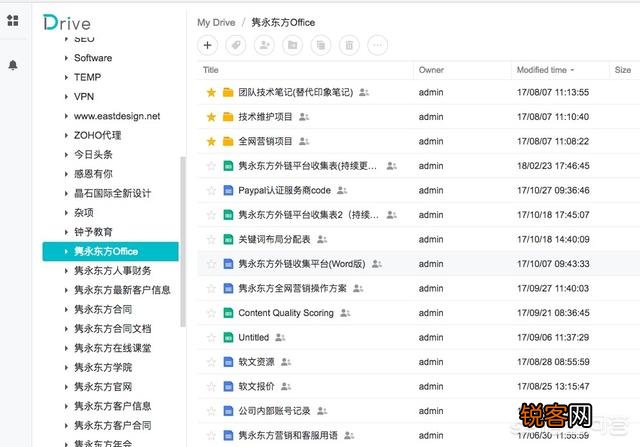Sort by Size column header
Screen dimensions: 640x447
point(623,70)
